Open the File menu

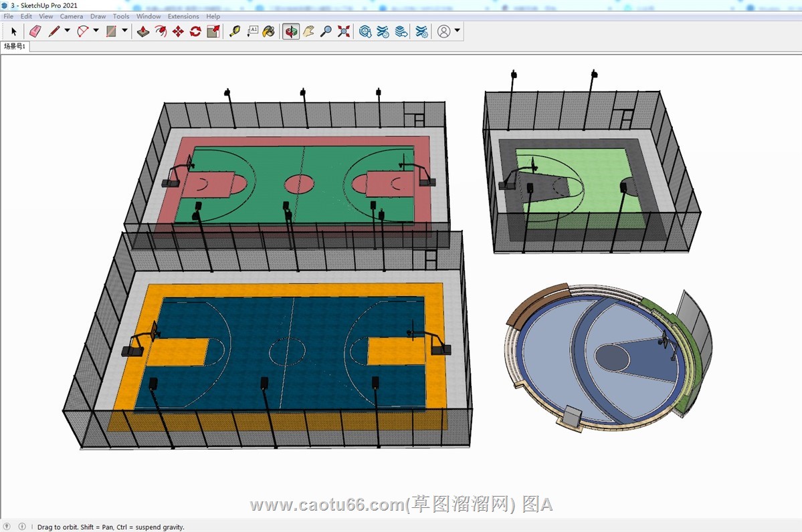click(9, 16)
